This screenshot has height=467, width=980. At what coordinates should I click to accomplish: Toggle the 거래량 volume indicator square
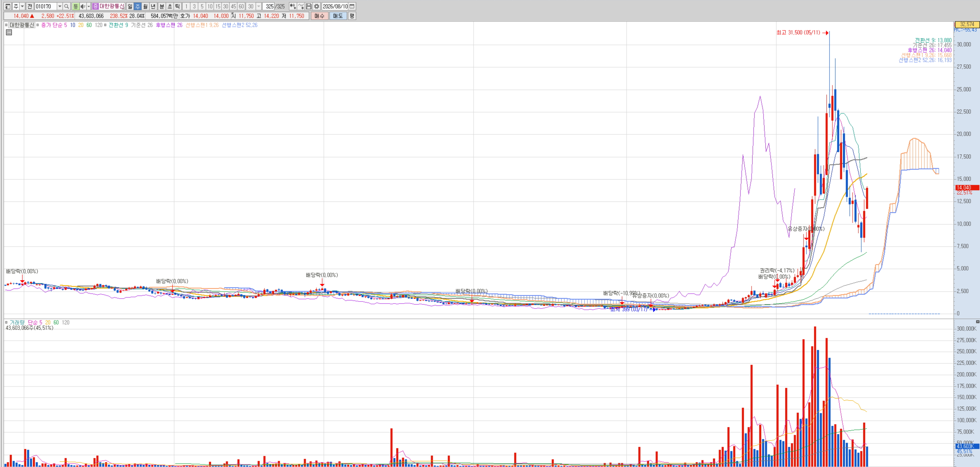6,322
